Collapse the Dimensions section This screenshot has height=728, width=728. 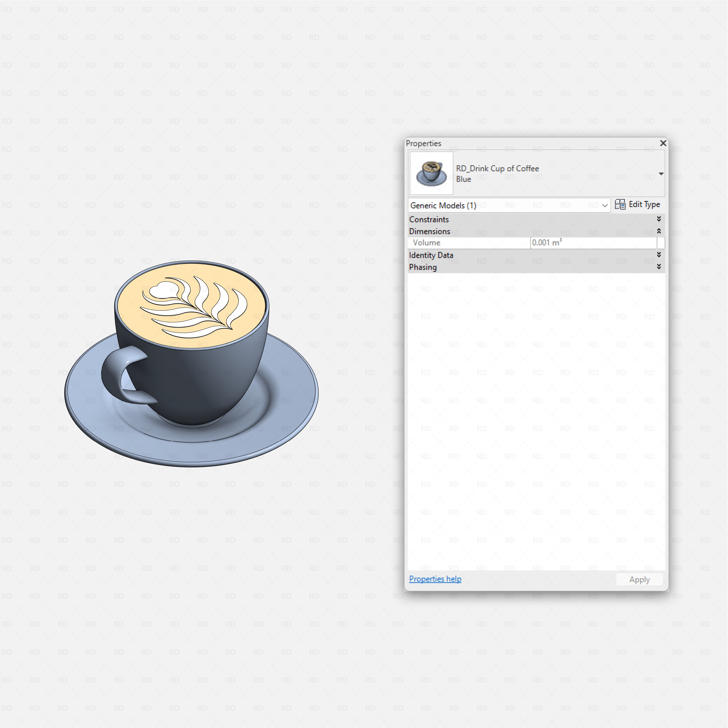pos(659,231)
